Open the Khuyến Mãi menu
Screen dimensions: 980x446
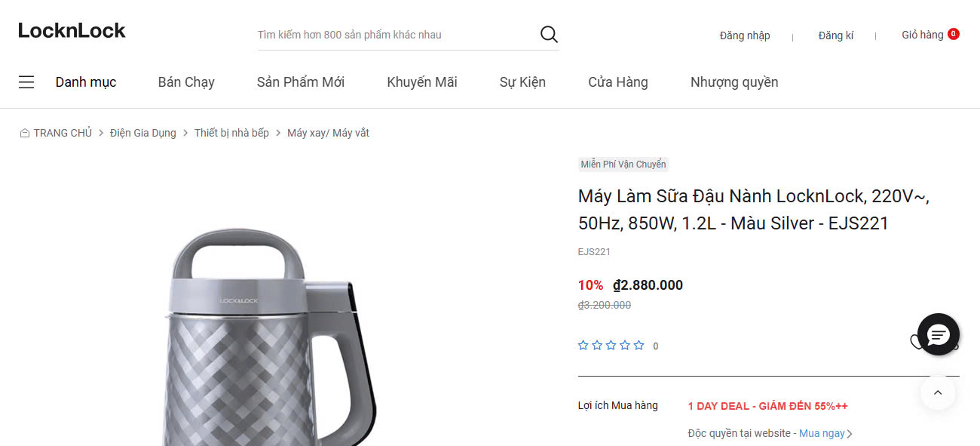[422, 82]
